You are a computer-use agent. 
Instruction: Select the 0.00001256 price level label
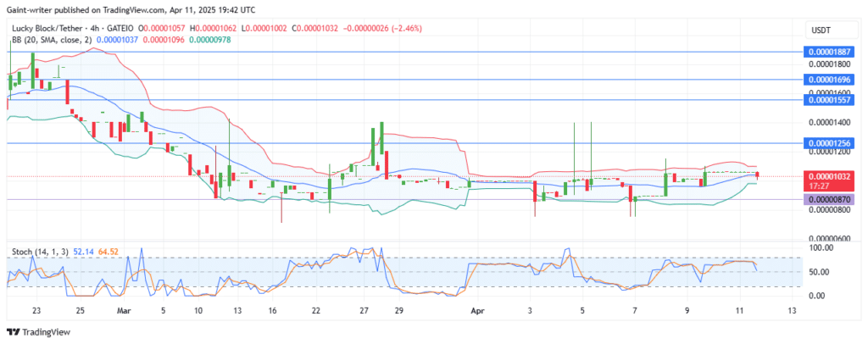click(x=827, y=143)
